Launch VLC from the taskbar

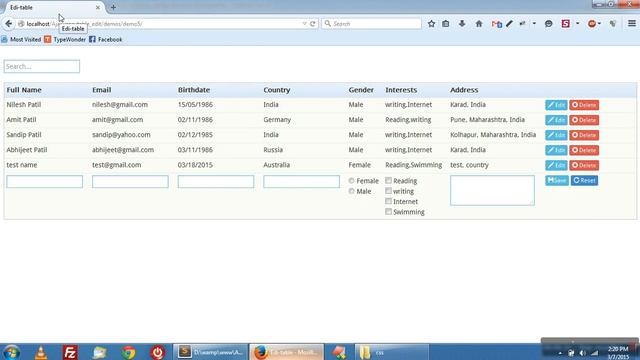[x=40, y=352]
